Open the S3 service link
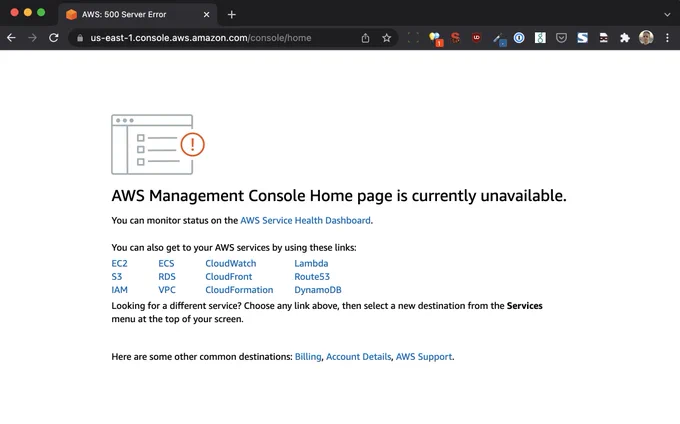The height and width of the screenshot is (424, 680). [117, 276]
